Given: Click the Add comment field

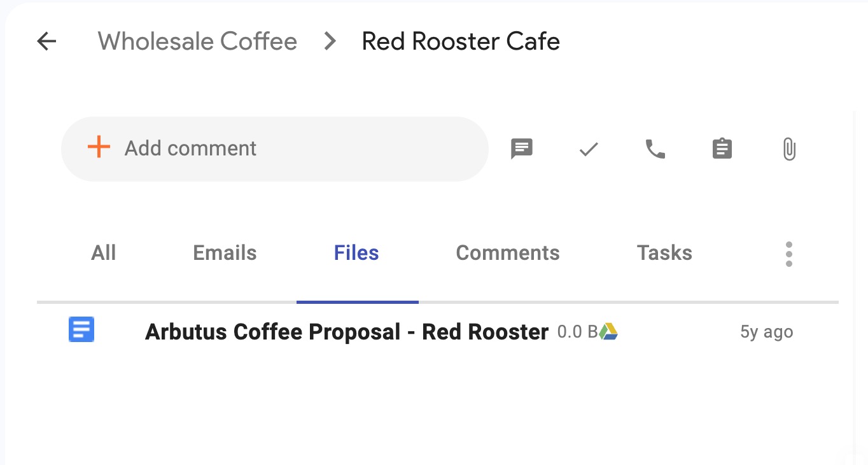Looking at the screenshot, I should click(x=275, y=149).
